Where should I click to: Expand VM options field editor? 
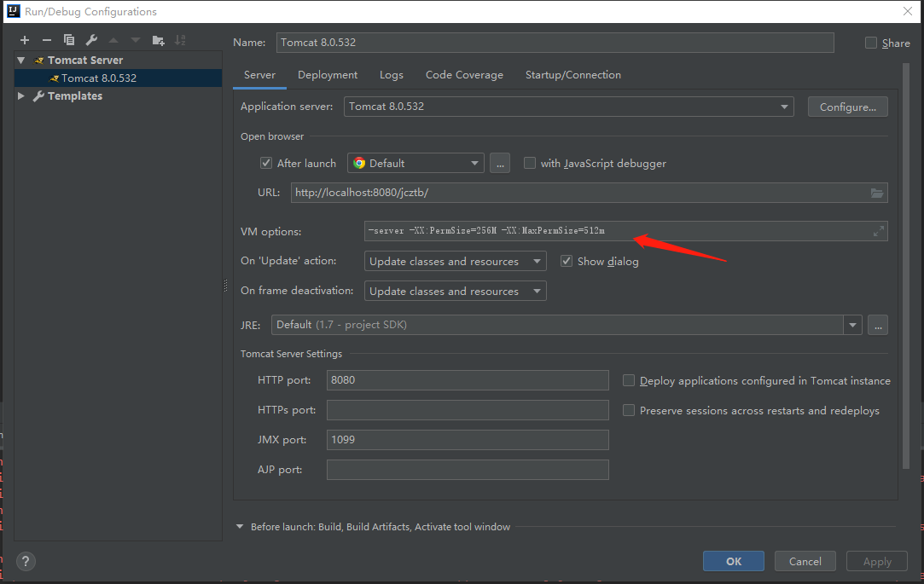click(878, 231)
